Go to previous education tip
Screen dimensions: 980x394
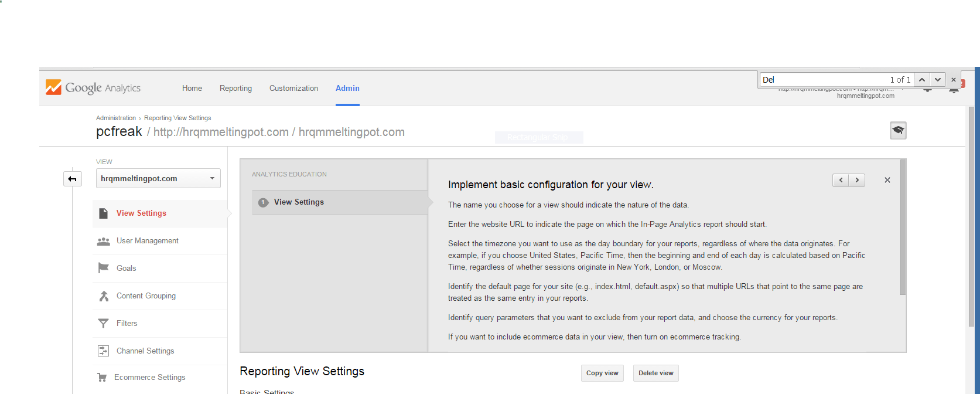click(841, 180)
